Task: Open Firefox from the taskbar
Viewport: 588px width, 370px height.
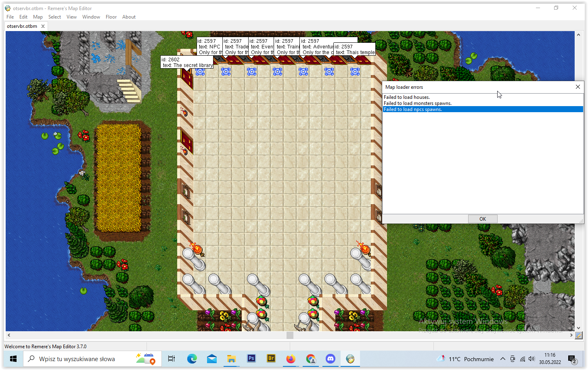Action: tap(291, 359)
